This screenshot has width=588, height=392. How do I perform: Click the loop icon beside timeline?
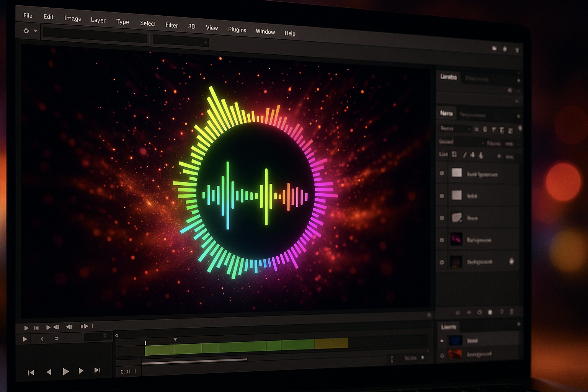click(x=57, y=338)
